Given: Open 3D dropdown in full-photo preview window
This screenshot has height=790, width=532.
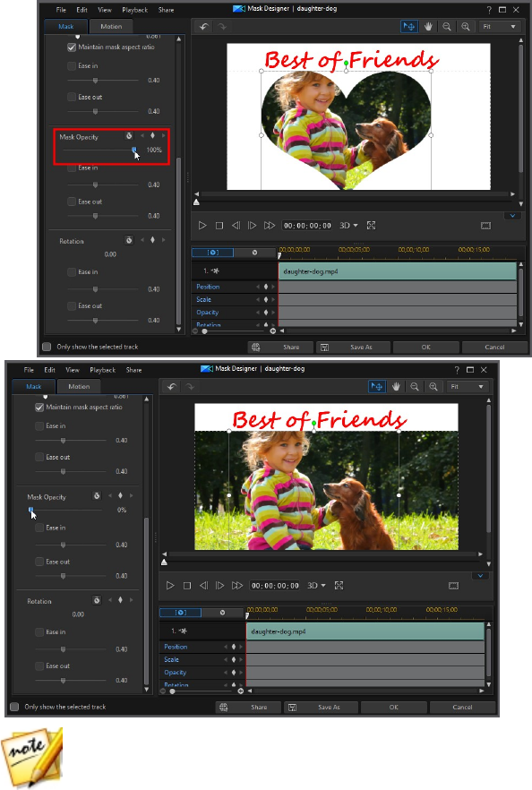Looking at the screenshot, I should [316, 586].
